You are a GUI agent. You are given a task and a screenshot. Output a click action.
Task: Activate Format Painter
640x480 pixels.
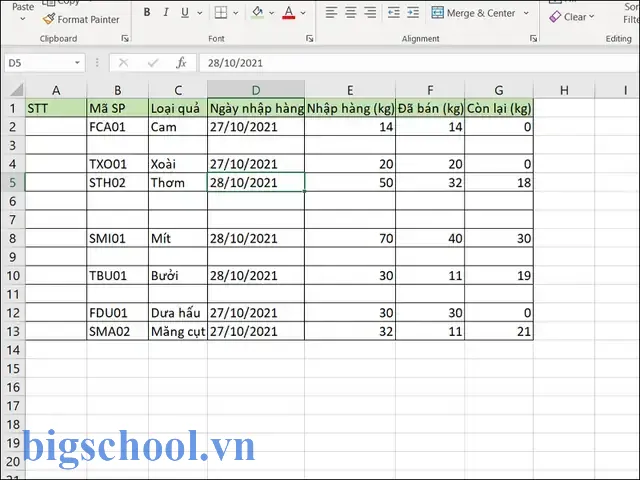tap(81, 19)
